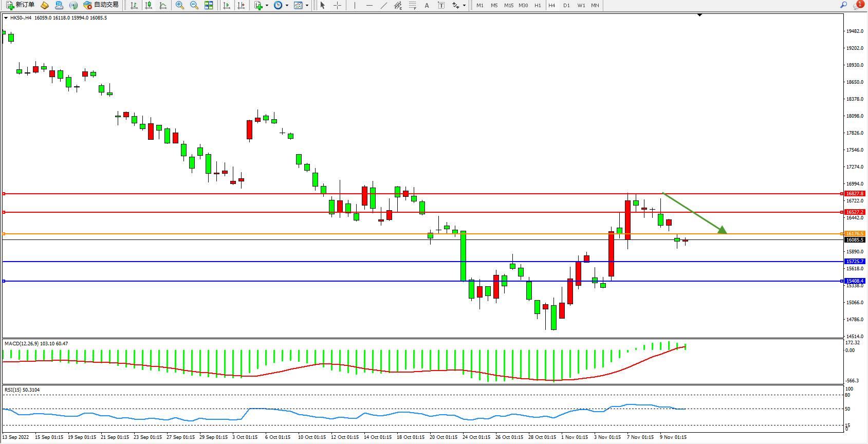Enable chart auto-scroll to latest bar
Screen dimensions: 868x444
pos(227,5)
